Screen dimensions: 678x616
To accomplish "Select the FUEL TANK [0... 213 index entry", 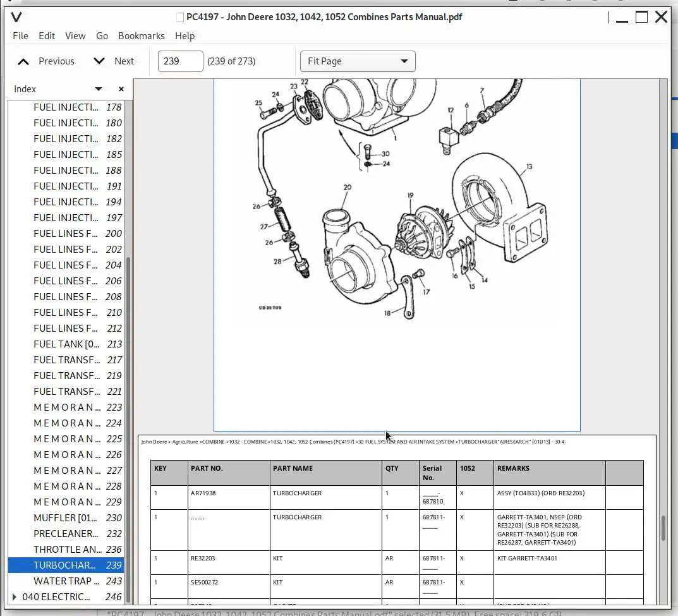I will coord(66,344).
